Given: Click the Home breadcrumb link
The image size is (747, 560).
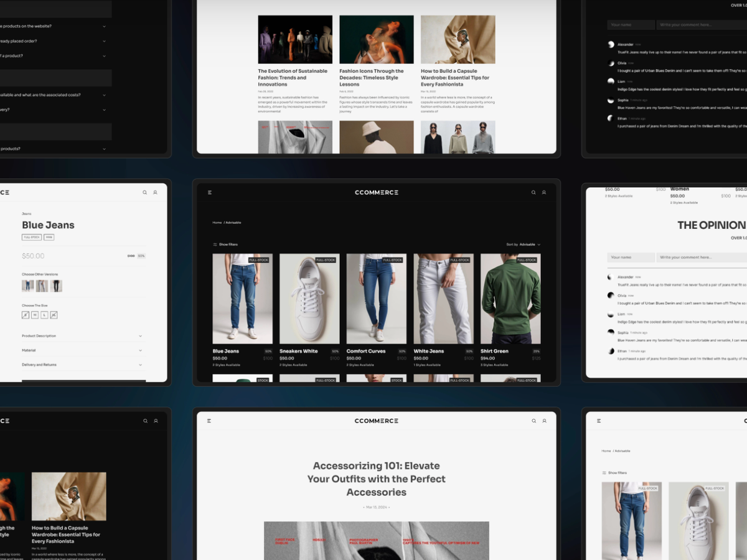Looking at the screenshot, I should (x=216, y=223).
